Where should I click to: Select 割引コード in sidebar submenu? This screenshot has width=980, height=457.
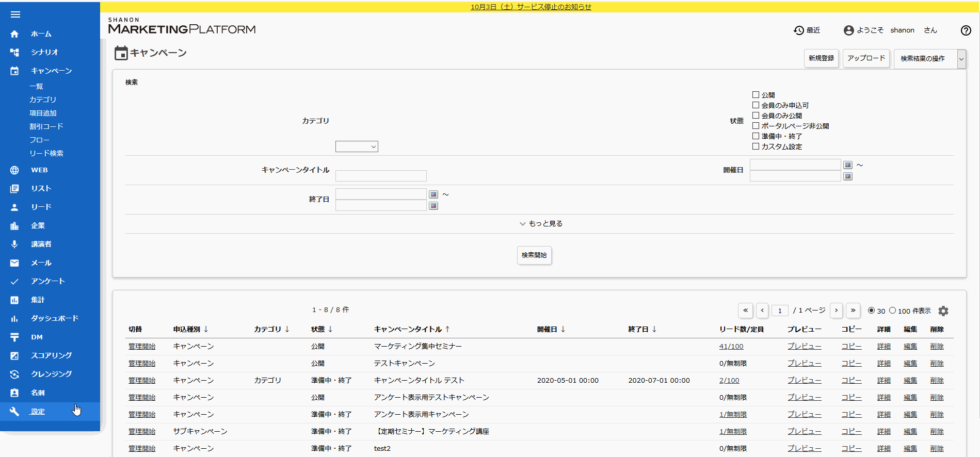coord(46,126)
